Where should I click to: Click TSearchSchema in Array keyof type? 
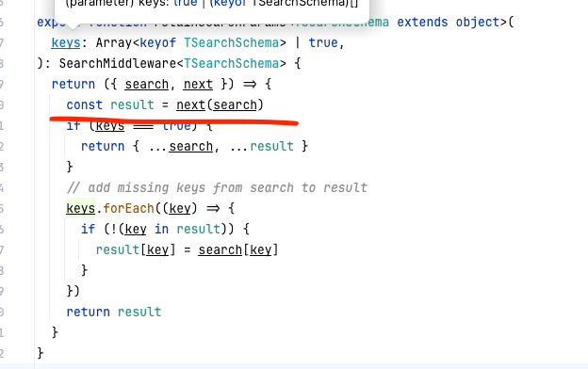[231, 43]
